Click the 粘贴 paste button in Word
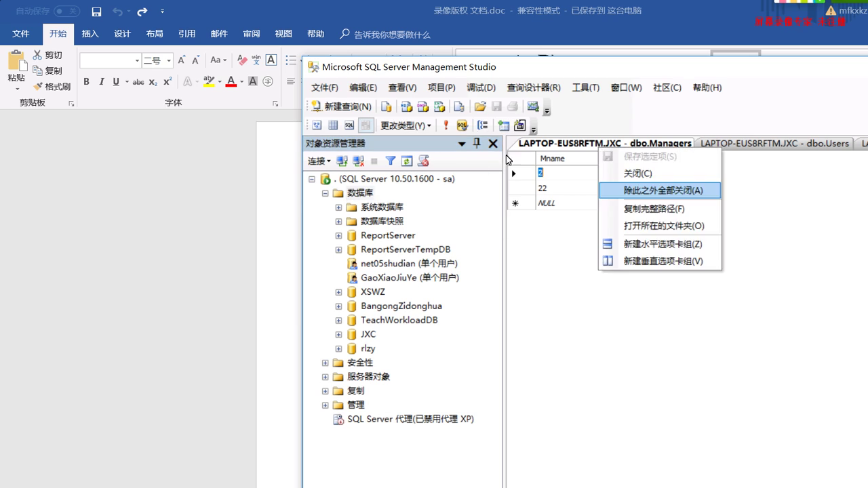868x488 pixels. click(16, 70)
